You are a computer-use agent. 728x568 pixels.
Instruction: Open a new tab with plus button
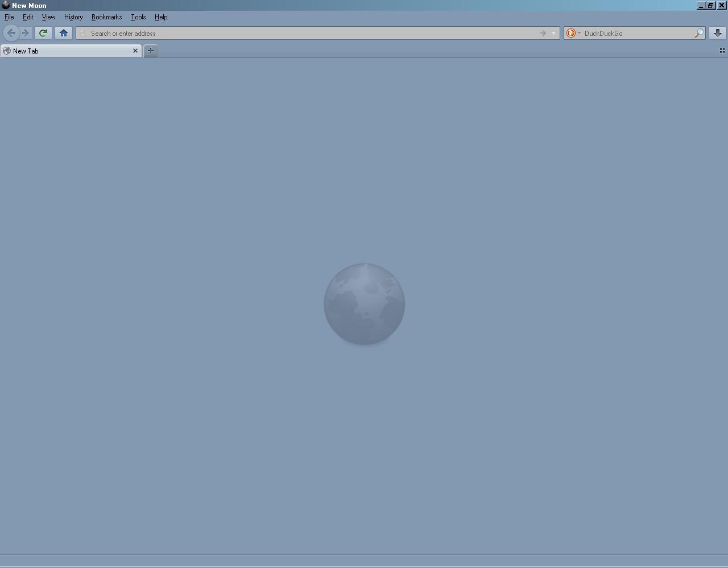pyautogui.click(x=151, y=51)
